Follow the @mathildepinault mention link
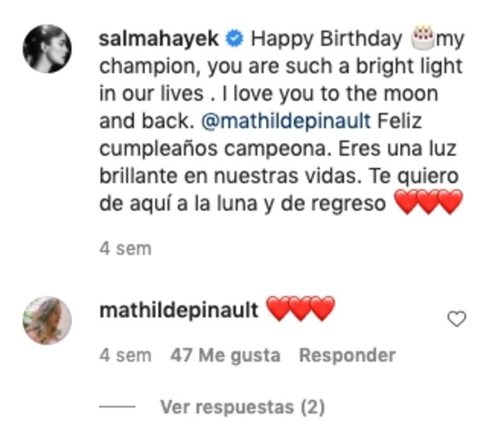The image size is (504, 438). click(x=286, y=121)
